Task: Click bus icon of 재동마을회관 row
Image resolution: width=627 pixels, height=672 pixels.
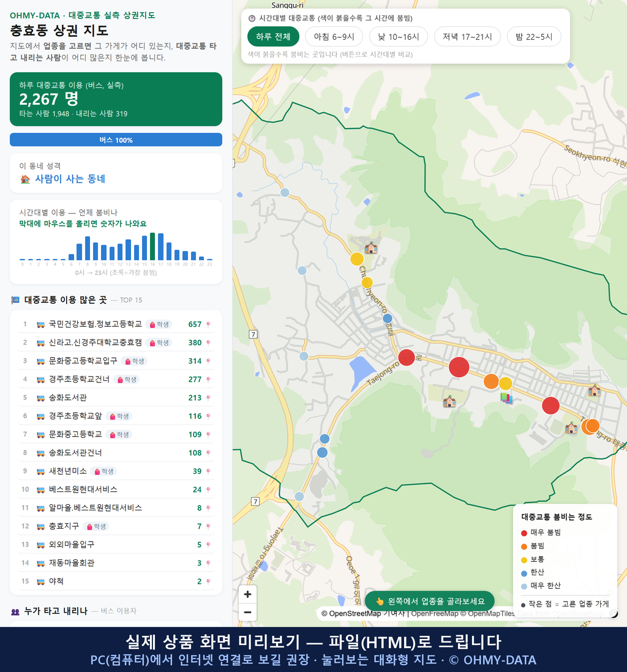Action: click(41, 563)
